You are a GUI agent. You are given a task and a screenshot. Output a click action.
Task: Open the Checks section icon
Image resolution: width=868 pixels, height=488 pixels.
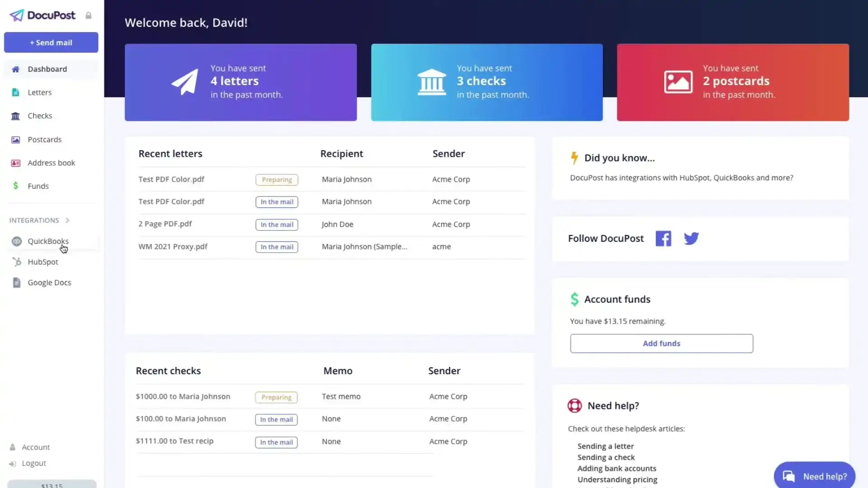point(15,116)
